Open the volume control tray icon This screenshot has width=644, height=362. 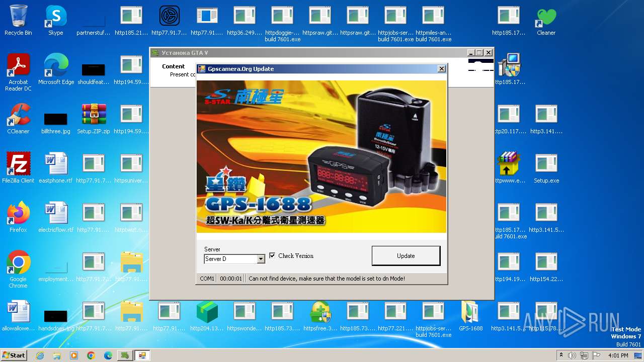coord(572,355)
